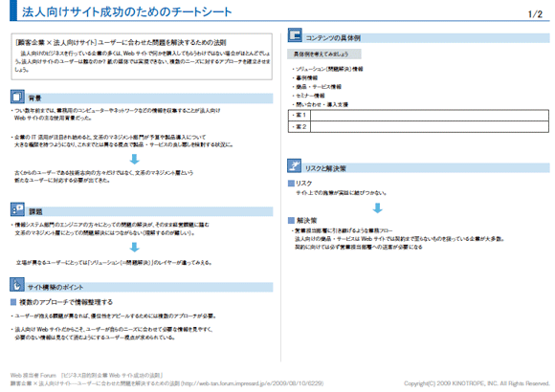Viewport: 555px width, 392px height.
Task: Click the page number 1/2
Action: click(535, 14)
